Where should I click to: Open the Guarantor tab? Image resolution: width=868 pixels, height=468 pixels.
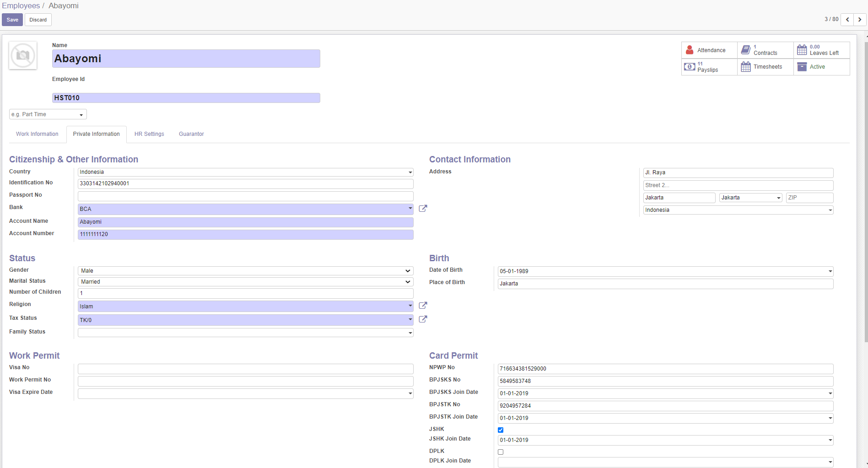tap(191, 134)
